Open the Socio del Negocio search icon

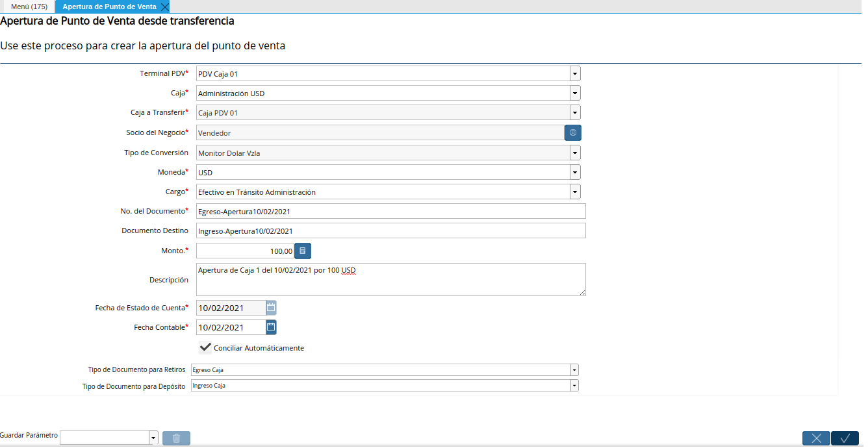coord(573,132)
